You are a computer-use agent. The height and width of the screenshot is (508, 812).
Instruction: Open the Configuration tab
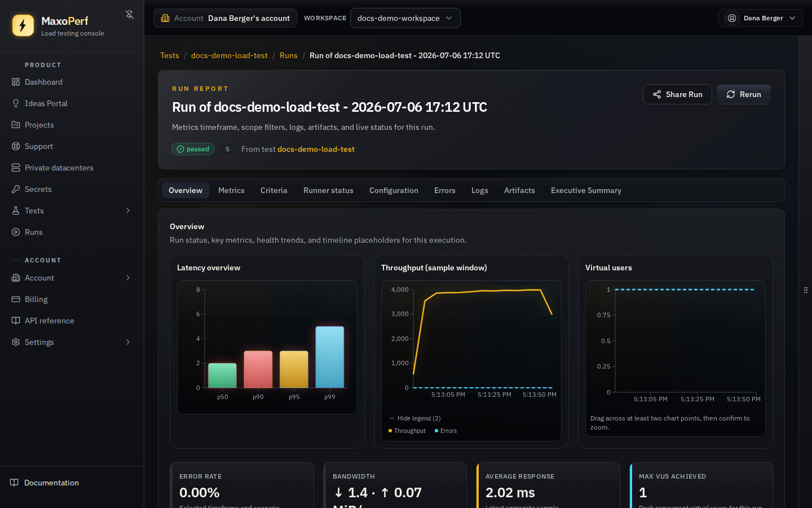pos(394,190)
